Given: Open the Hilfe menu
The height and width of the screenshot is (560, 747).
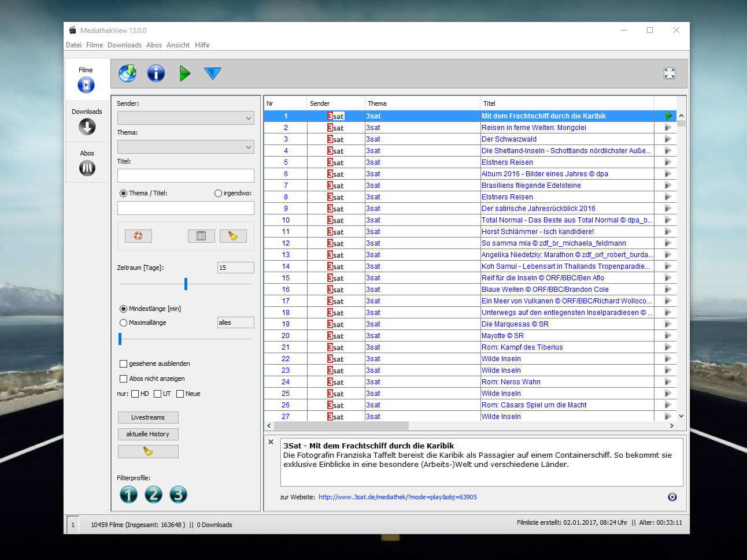Looking at the screenshot, I should tap(202, 45).
